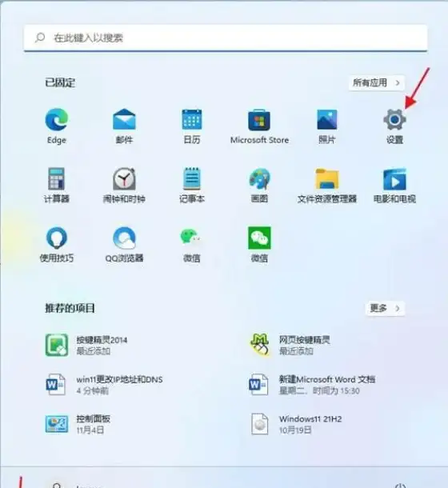Open 微信 icon without square background

192,244
